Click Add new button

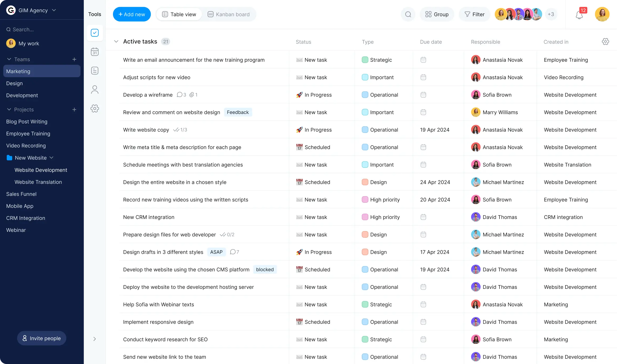click(x=132, y=14)
